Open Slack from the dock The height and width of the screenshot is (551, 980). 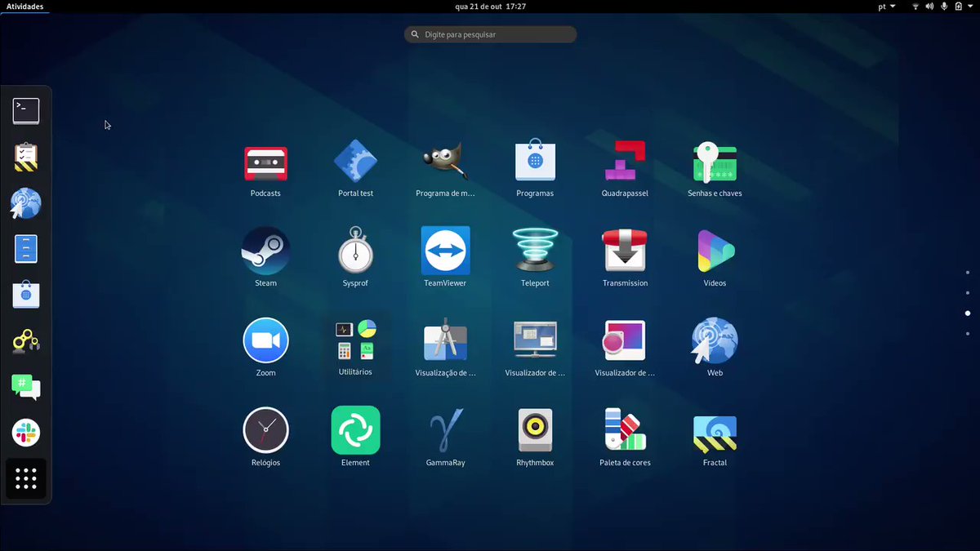click(26, 433)
